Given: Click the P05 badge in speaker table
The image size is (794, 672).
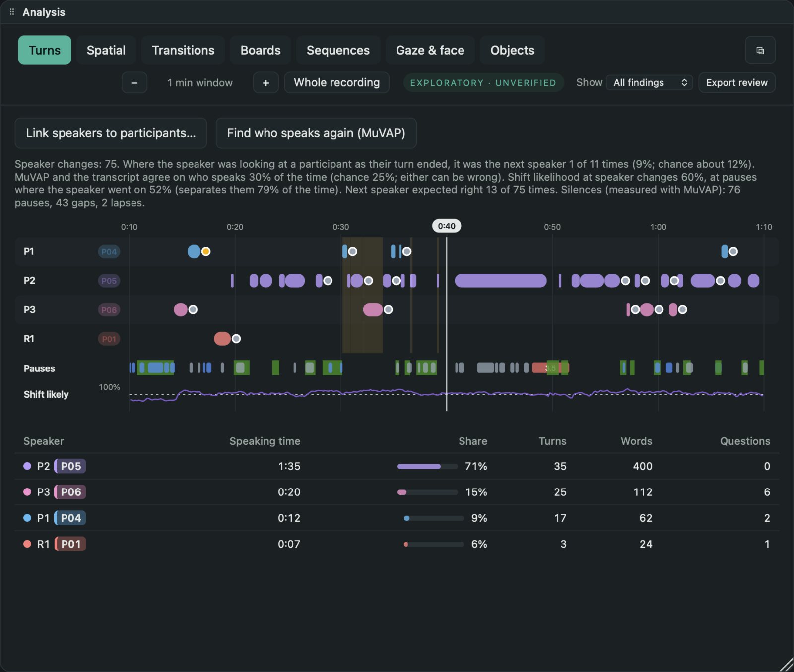Looking at the screenshot, I should (70, 466).
